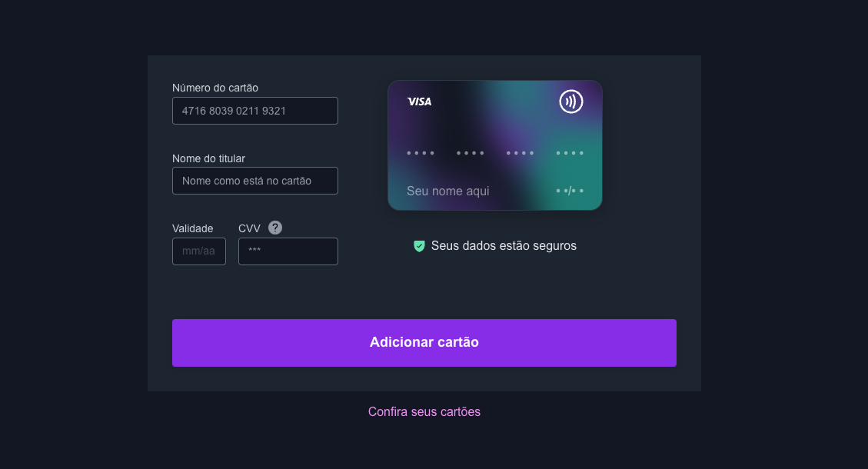Select the 'Nome do titular' input field

254,180
